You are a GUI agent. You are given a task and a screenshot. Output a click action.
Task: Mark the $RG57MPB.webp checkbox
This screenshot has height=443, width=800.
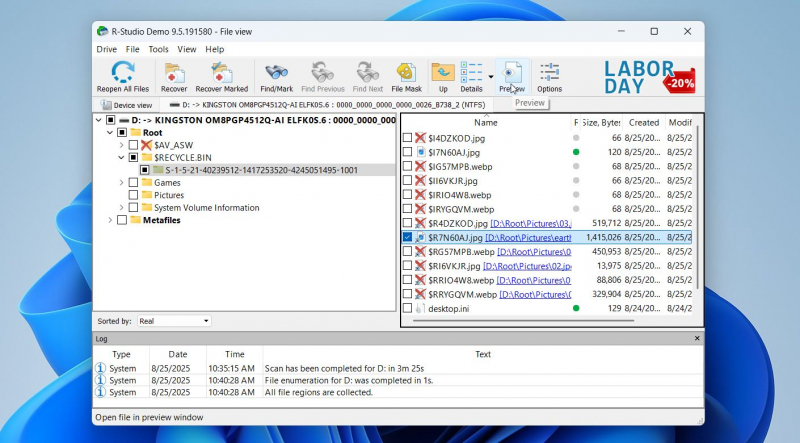407,252
